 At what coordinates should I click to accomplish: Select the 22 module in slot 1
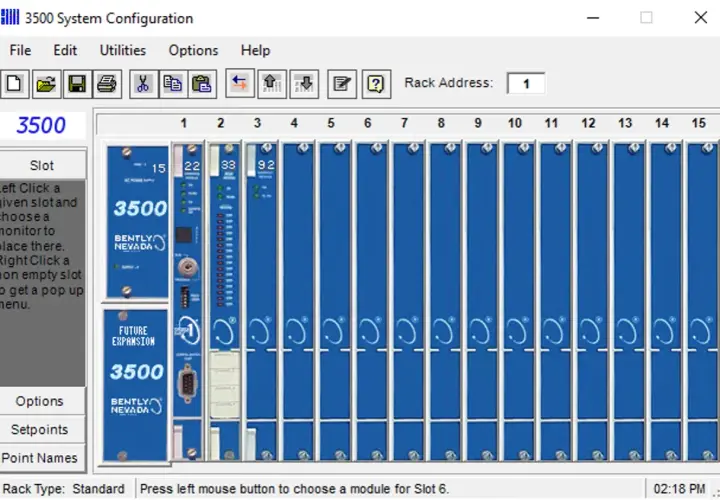tap(187, 301)
